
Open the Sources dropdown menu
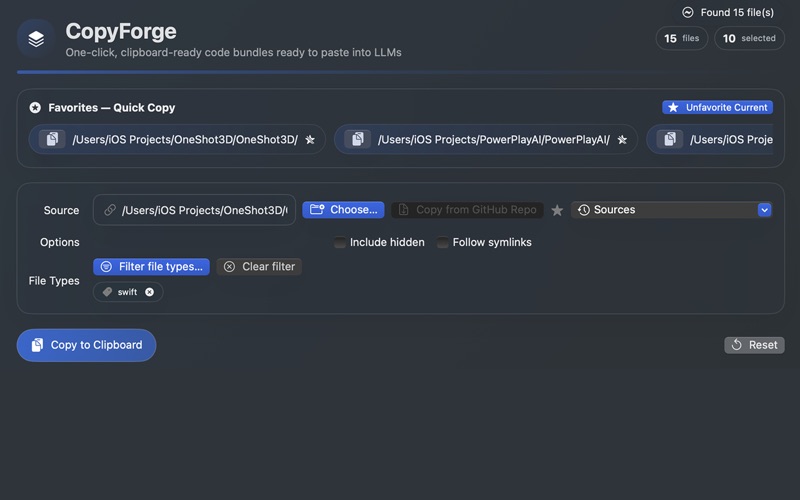click(x=671, y=210)
